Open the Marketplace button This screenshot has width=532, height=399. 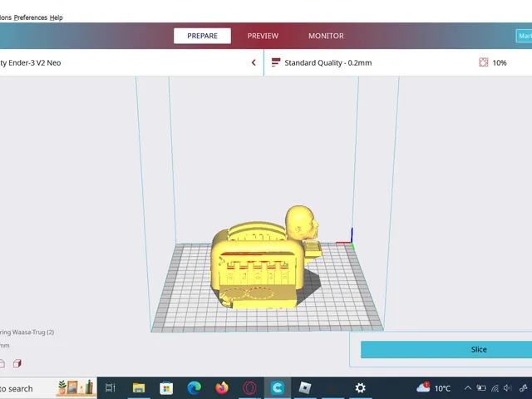coord(524,36)
